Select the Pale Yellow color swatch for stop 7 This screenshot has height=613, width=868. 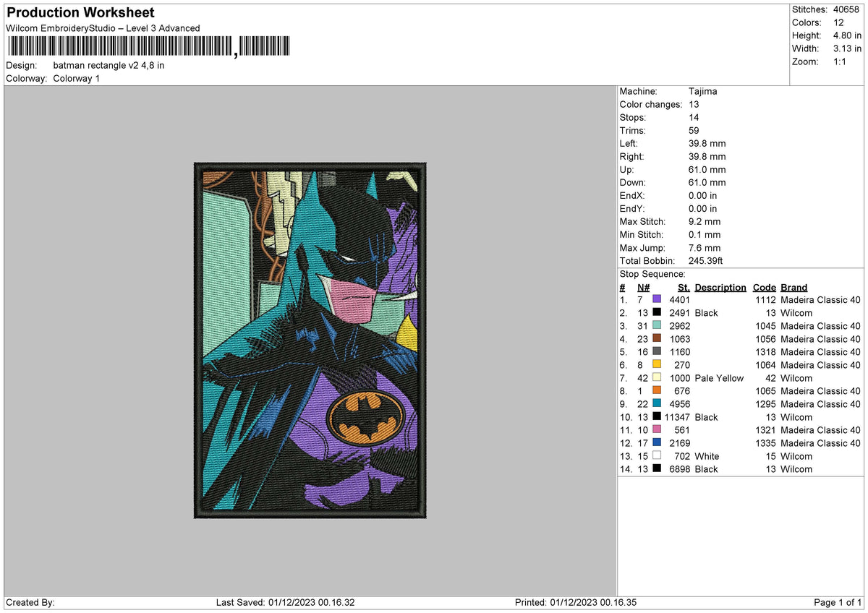(657, 377)
